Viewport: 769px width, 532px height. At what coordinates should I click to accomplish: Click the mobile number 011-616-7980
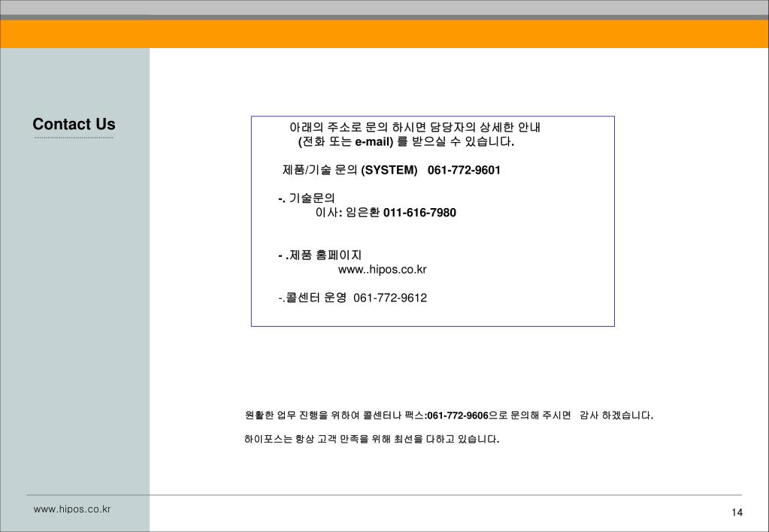pos(419,213)
